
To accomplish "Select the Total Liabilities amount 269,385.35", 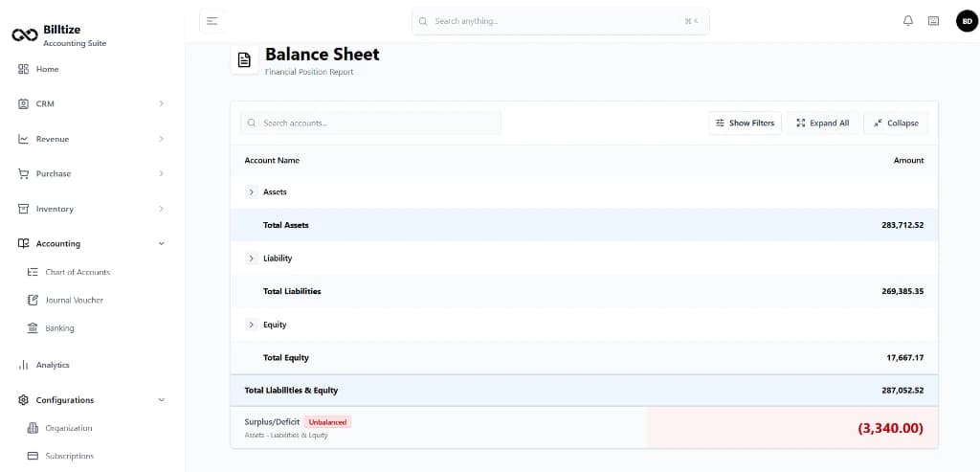I will coord(902,291).
